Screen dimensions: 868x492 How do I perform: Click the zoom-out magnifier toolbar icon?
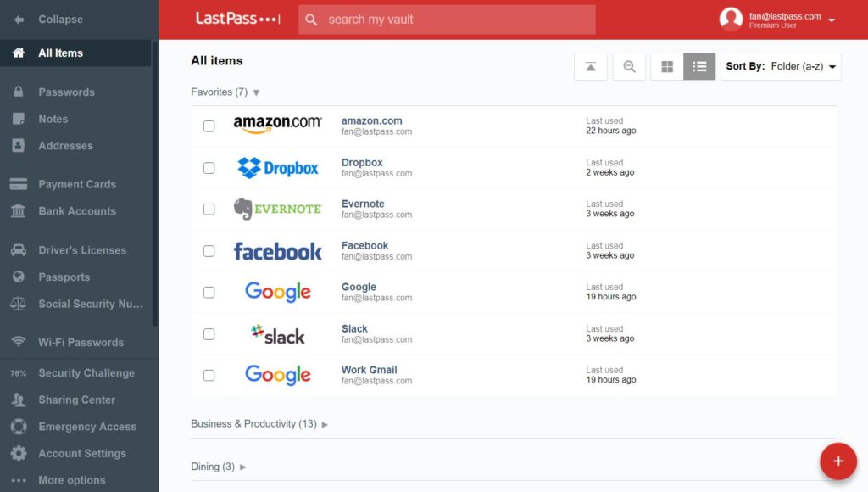pos(629,66)
